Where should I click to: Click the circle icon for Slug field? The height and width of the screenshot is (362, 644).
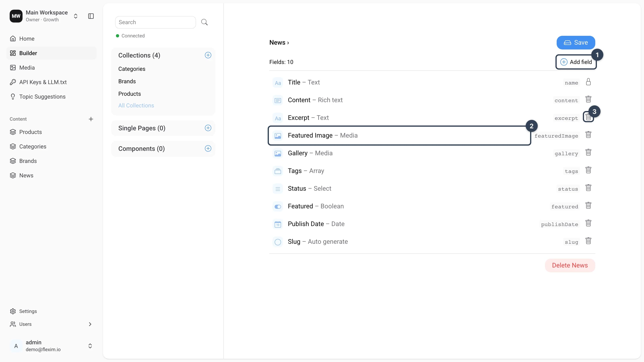(x=278, y=242)
